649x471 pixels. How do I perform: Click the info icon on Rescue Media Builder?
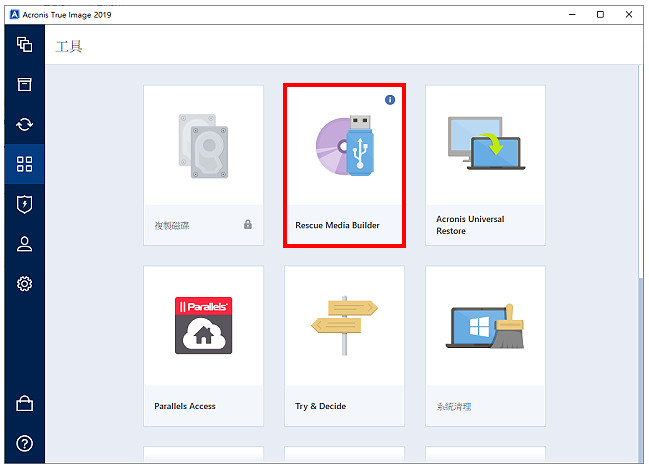tap(390, 100)
